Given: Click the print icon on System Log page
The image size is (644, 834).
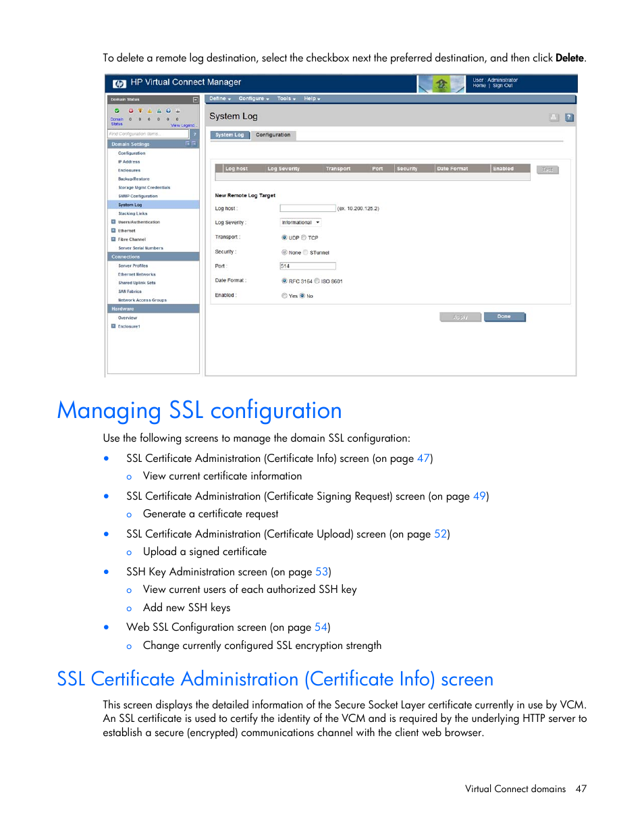Looking at the screenshot, I should point(554,118).
